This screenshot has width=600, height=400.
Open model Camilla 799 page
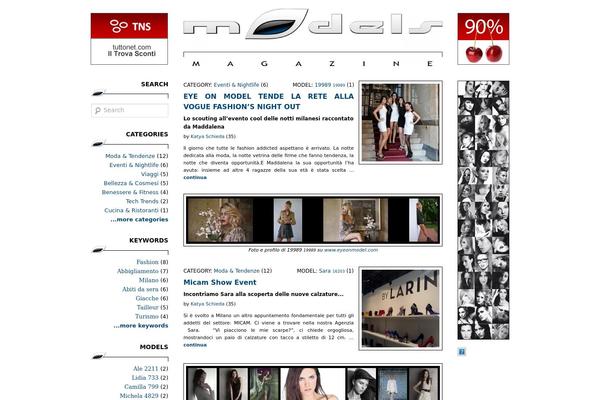click(x=141, y=387)
